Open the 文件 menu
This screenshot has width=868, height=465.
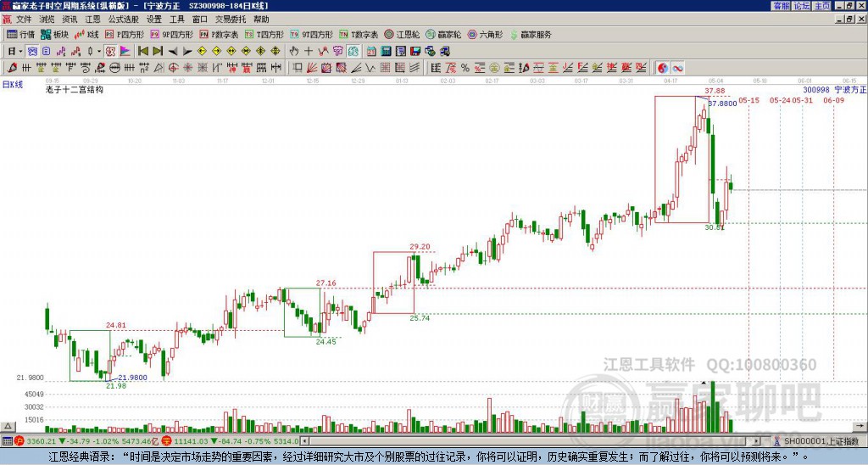point(24,20)
